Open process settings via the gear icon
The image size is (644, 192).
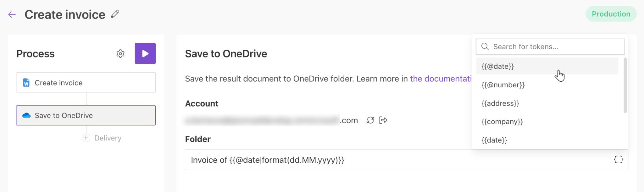(x=120, y=54)
